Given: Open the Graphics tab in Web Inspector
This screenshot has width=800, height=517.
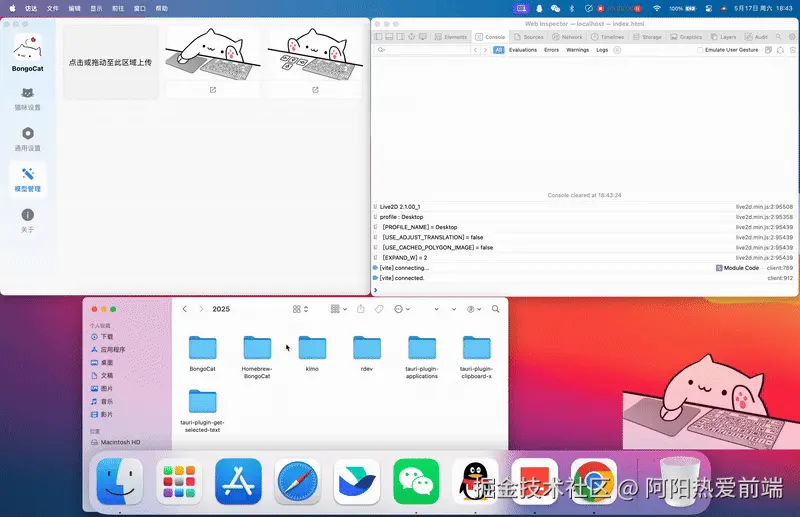Looking at the screenshot, I should [x=686, y=37].
